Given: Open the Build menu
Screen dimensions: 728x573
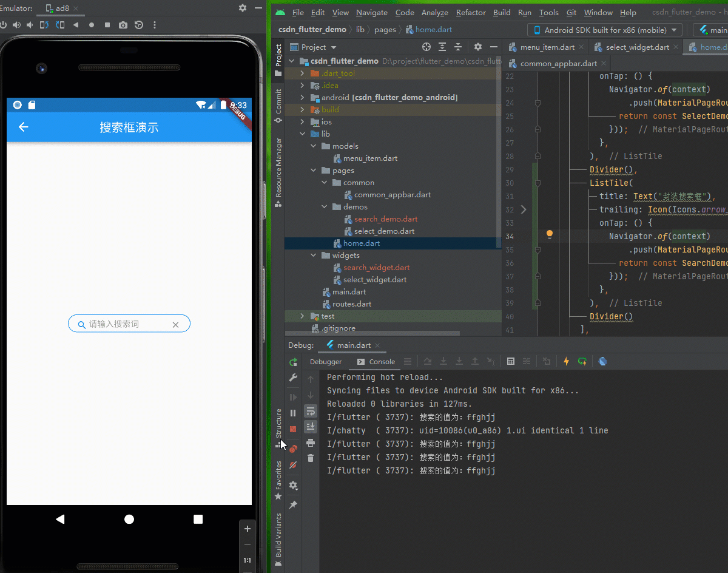Looking at the screenshot, I should 502,12.
